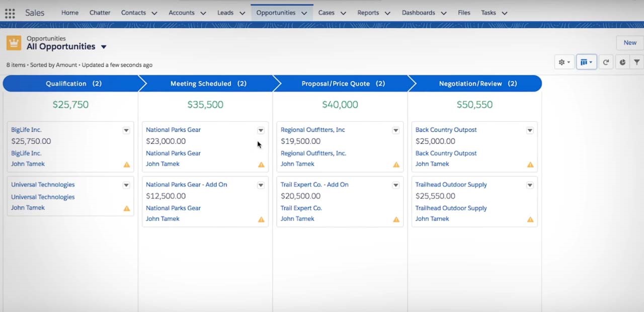Open the filters funnel icon
The height and width of the screenshot is (312, 644).
pos(637,62)
